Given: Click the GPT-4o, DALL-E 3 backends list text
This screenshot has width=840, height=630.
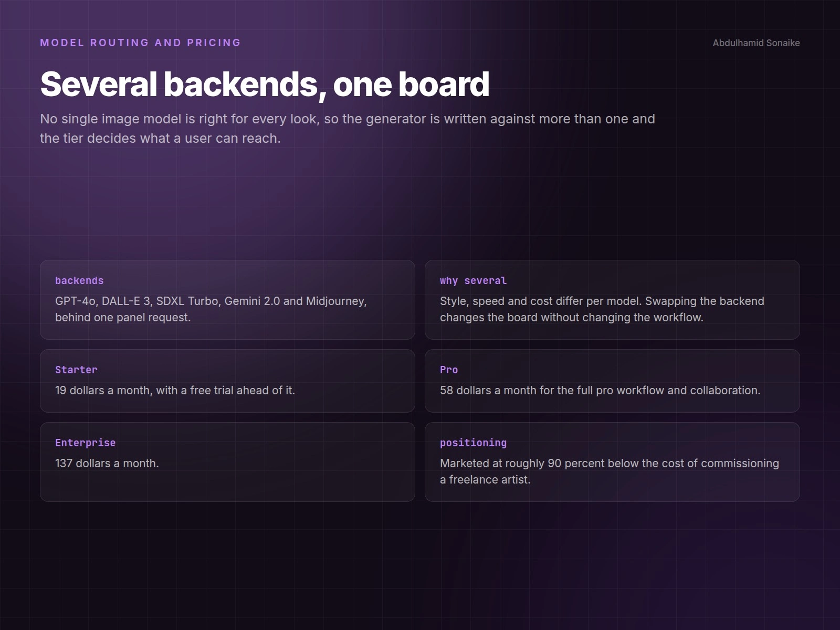Looking at the screenshot, I should [x=211, y=309].
